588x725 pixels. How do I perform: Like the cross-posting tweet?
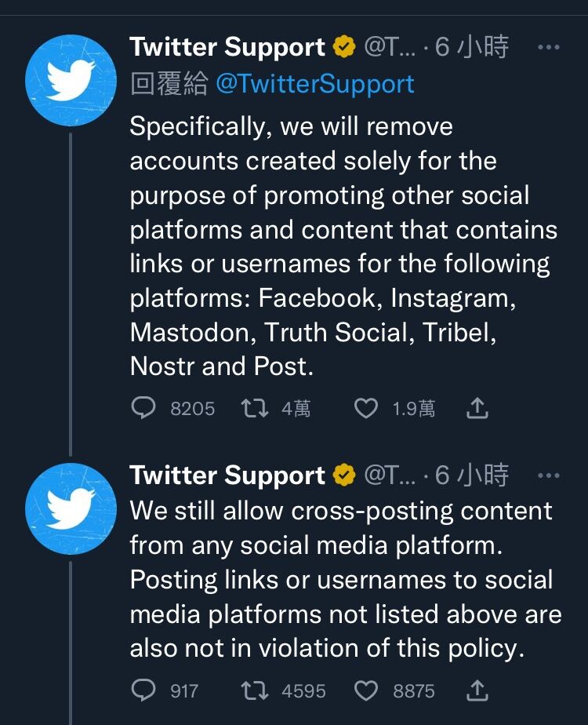pos(366,690)
